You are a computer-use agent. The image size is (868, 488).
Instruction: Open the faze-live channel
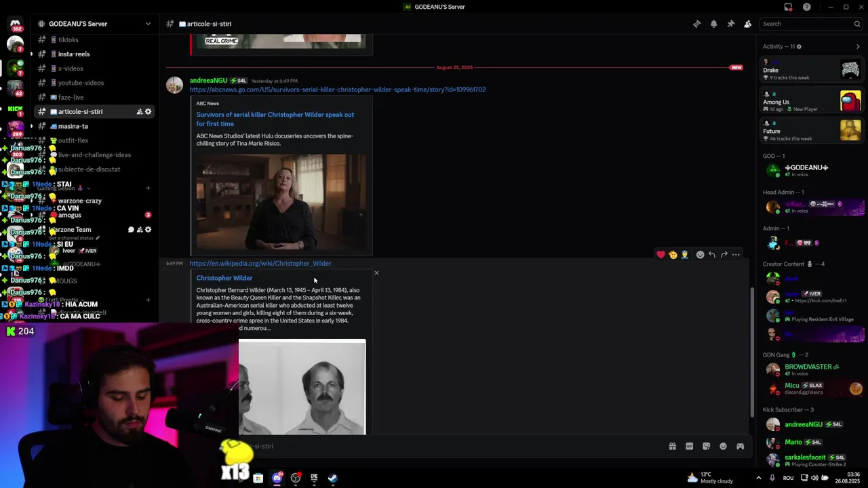[95, 98]
